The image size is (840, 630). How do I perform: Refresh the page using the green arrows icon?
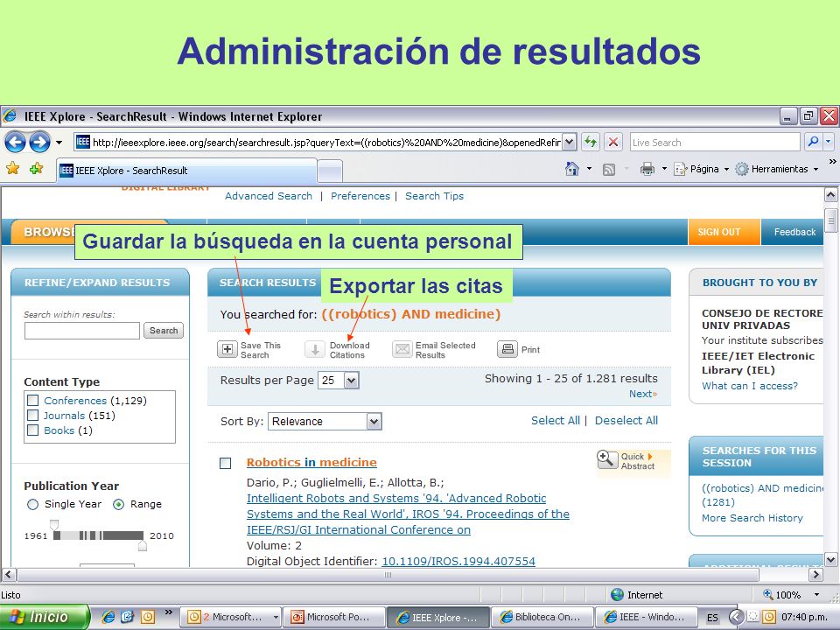tap(591, 142)
